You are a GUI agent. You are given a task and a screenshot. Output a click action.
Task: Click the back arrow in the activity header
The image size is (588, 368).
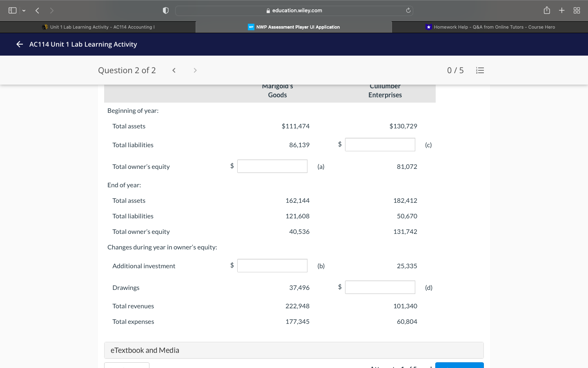click(19, 44)
